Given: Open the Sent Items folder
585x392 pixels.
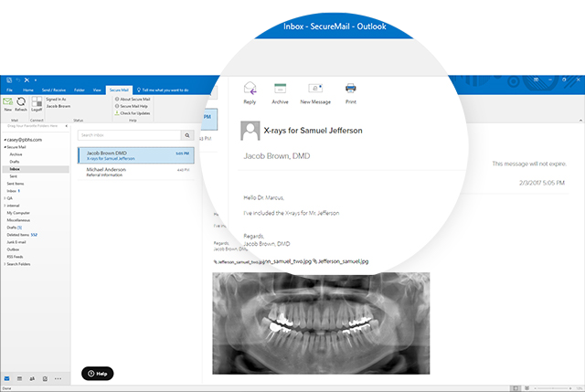Looking at the screenshot, I should [16, 184].
